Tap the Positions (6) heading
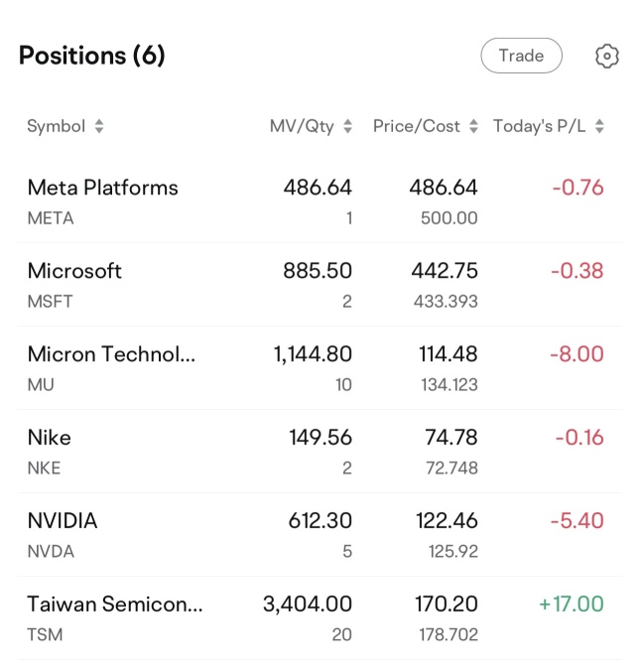This screenshot has height=672, width=640. coord(92,56)
